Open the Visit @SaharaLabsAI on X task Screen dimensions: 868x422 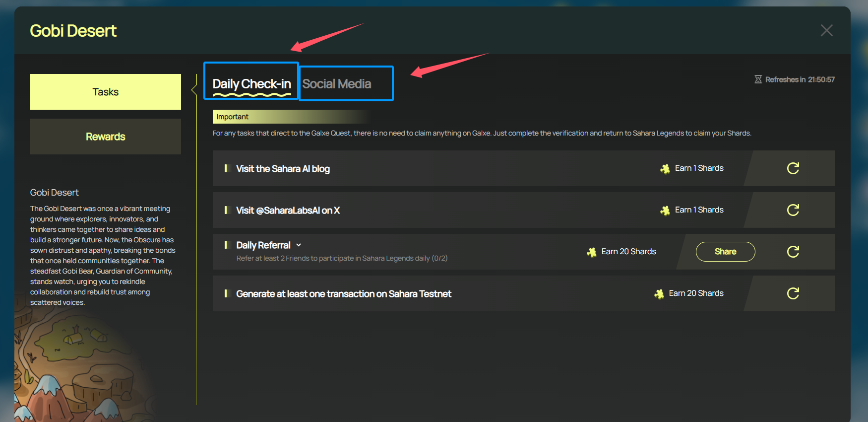(x=288, y=211)
